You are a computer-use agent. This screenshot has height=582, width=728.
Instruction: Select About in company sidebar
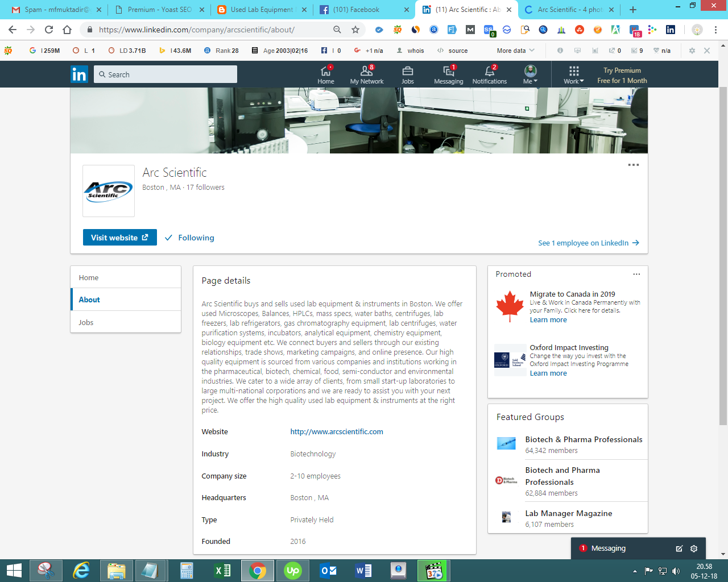[x=126, y=300]
